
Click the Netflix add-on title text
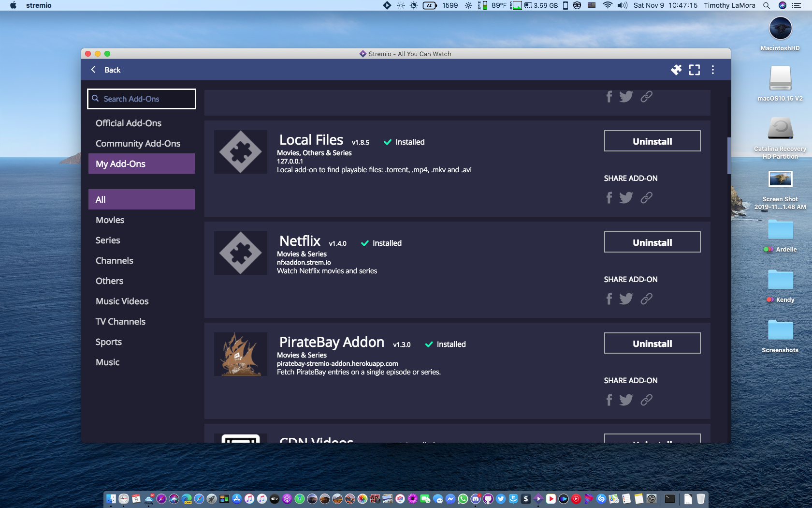300,241
